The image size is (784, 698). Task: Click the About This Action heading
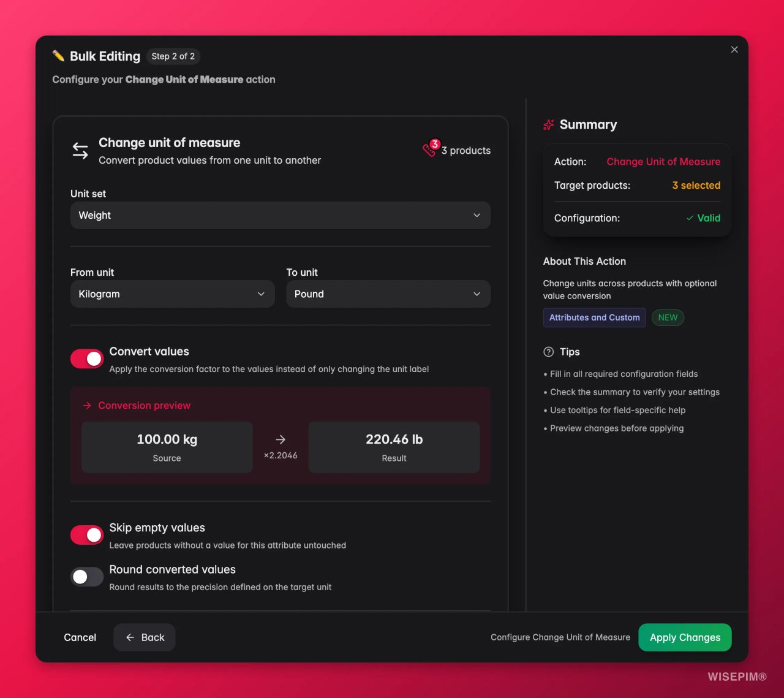[x=584, y=262]
